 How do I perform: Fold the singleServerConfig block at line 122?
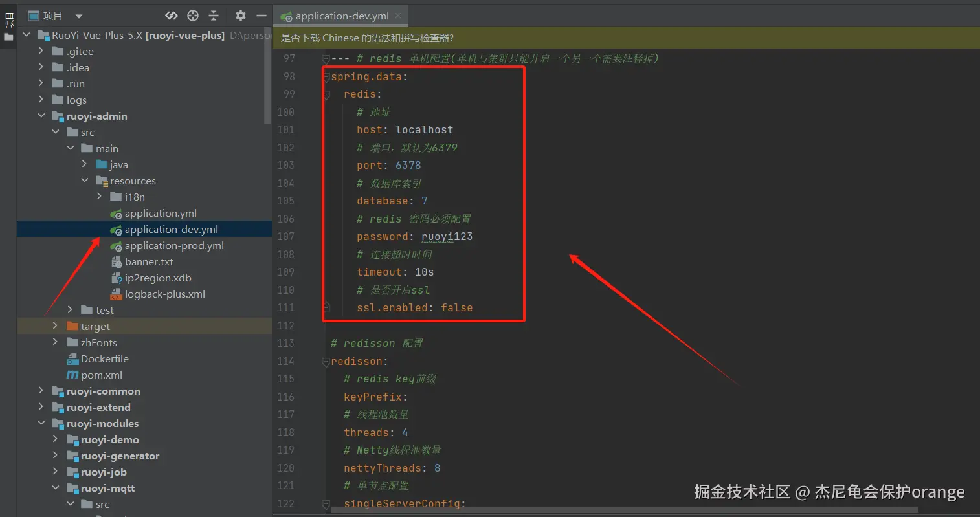coord(326,504)
